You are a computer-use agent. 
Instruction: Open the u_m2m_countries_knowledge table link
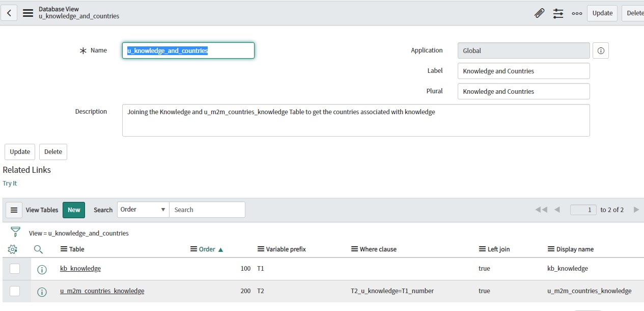[x=102, y=291]
